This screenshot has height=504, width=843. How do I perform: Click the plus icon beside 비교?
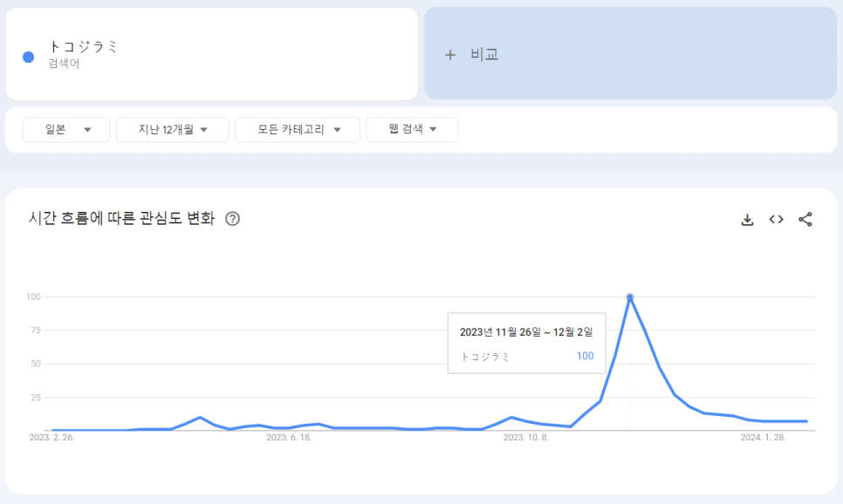click(x=450, y=55)
